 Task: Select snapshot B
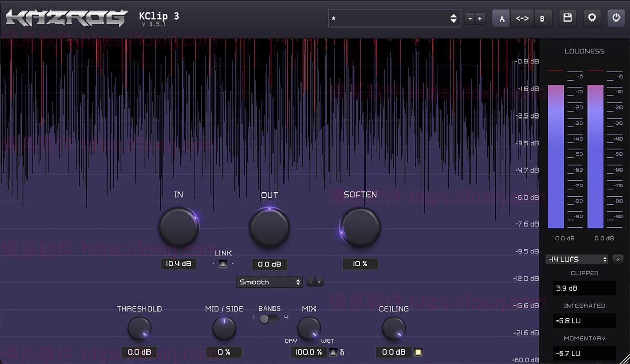tap(543, 18)
